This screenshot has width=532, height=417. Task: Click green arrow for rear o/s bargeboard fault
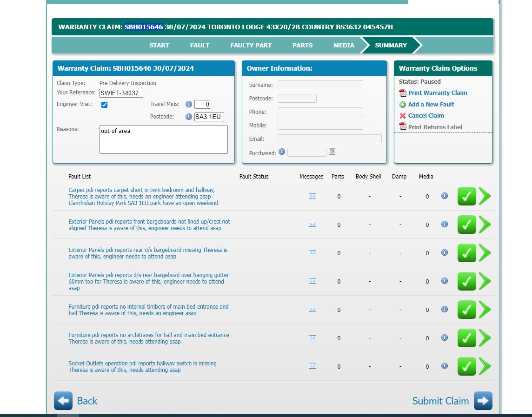[x=485, y=253]
